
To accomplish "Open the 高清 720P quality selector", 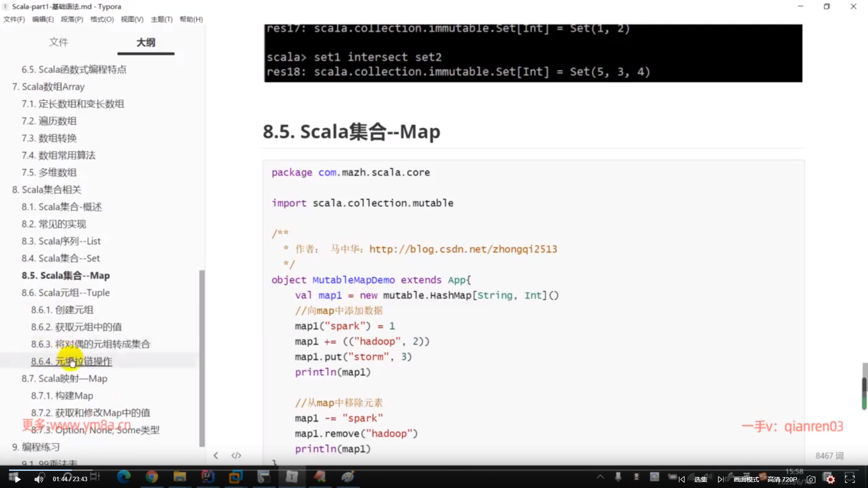I will [782, 479].
